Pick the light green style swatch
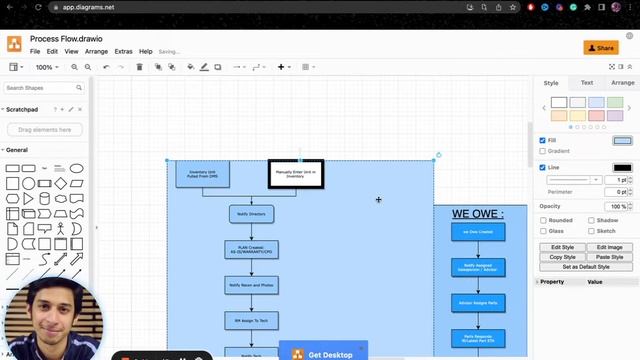Screen dimensions: 640x360 pyautogui.click(x=615, y=102)
